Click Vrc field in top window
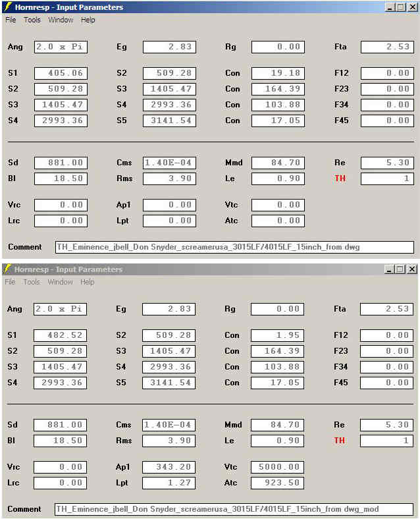 point(61,205)
